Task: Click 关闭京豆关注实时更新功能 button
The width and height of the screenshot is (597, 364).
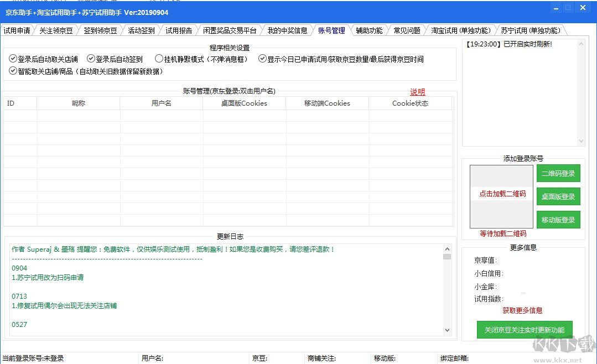Action: point(524,330)
